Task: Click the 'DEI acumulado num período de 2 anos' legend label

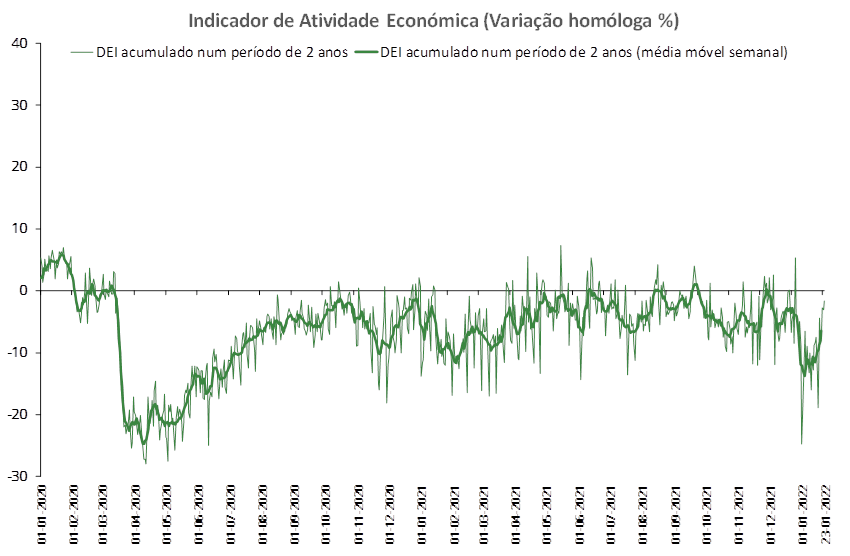Action: [x=222, y=53]
